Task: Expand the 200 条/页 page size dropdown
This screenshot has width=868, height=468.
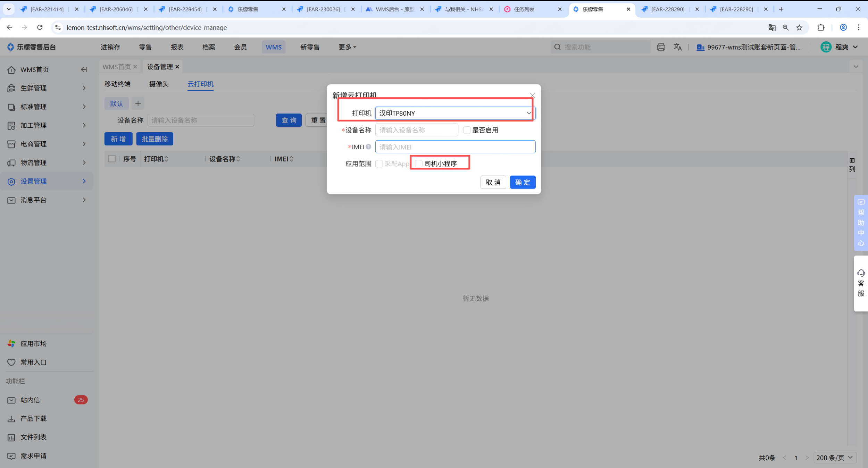Action: point(835,458)
